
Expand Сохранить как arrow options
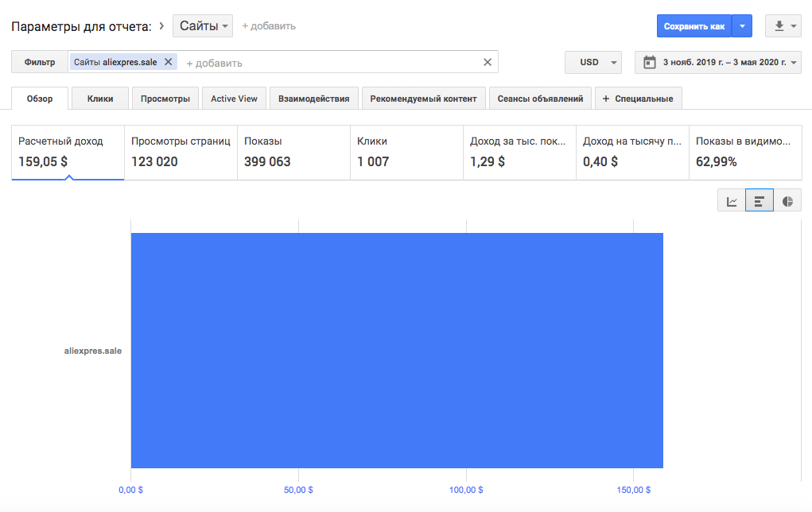(x=742, y=26)
